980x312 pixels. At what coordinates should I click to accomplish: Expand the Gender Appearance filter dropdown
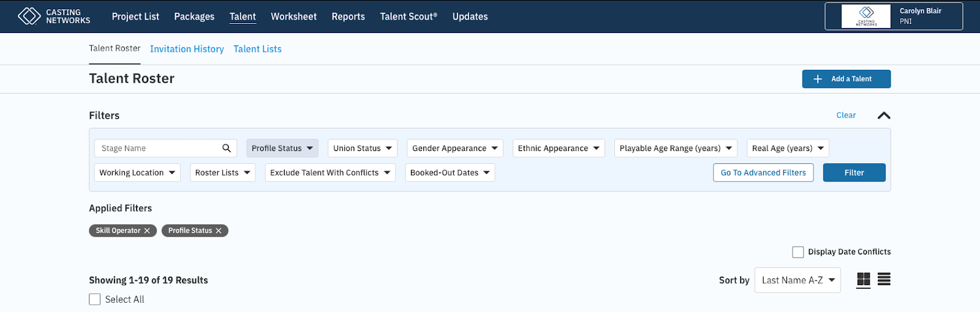454,148
